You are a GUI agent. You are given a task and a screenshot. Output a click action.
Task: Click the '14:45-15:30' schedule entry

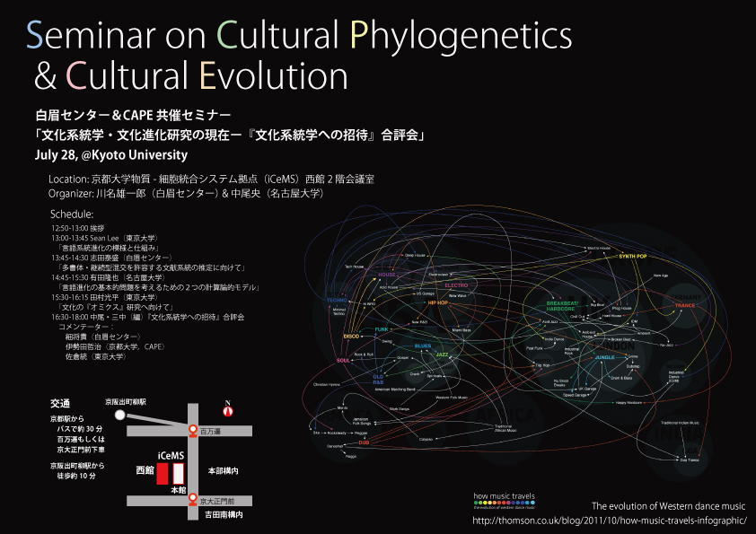109,277
